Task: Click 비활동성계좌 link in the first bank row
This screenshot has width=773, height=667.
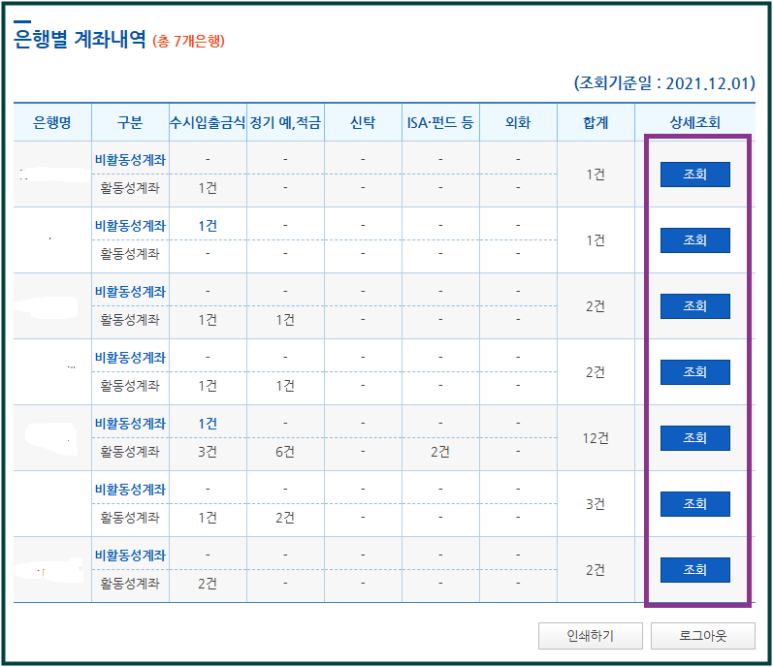Action: point(130,160)
